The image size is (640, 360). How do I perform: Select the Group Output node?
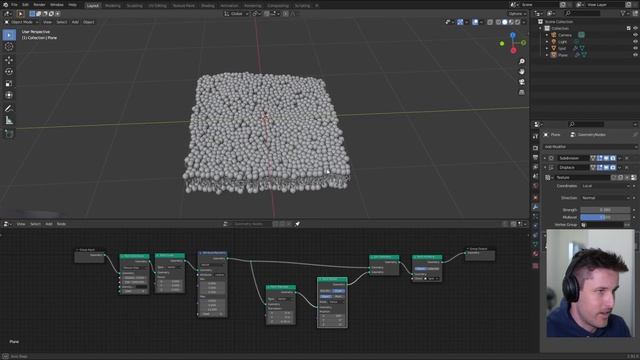pos(480,254)
